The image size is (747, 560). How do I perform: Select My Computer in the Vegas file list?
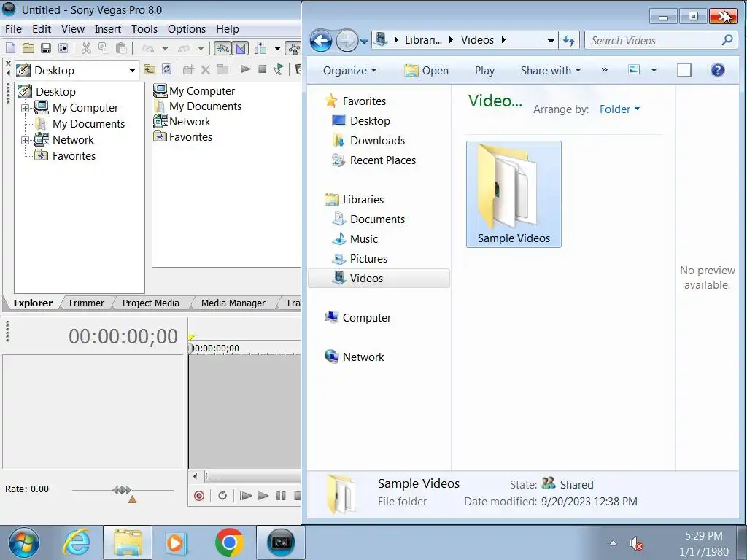click(201, 91)
